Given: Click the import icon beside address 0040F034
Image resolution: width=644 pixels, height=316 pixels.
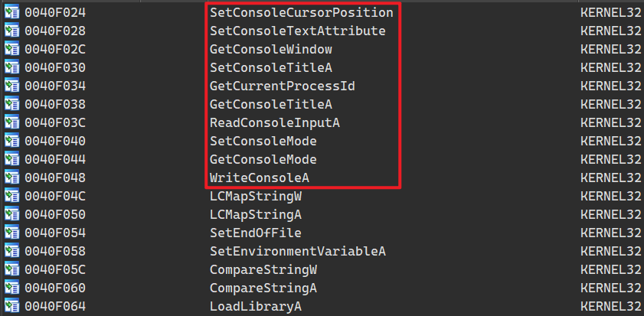Looking at the screenshot, I should pyautogui.click(x=11, y=86).
